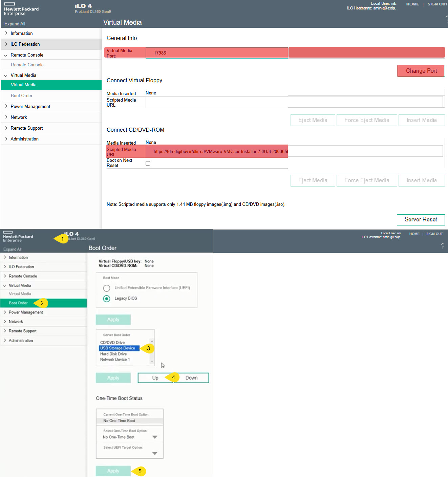The width and height of the screenshot is (448, 477).
Task: Toggle the Boot on Next Reset checkbox
Action: tap(148, 163)
